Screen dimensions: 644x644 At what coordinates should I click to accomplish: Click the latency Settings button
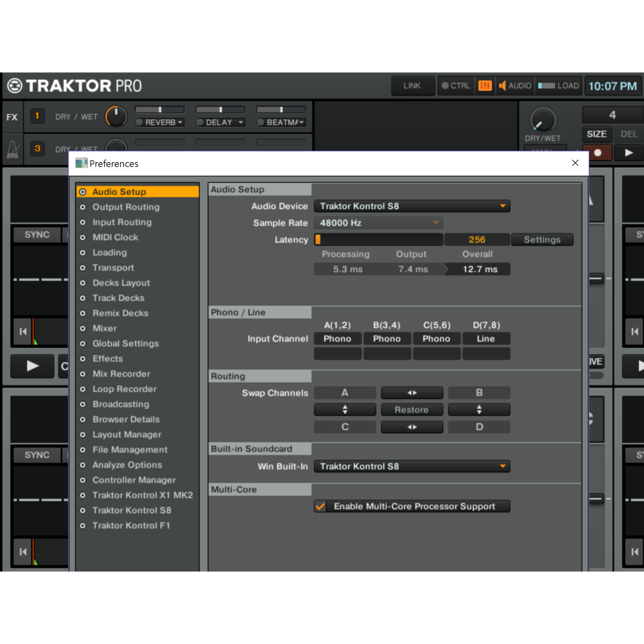[x=542, y=240]
